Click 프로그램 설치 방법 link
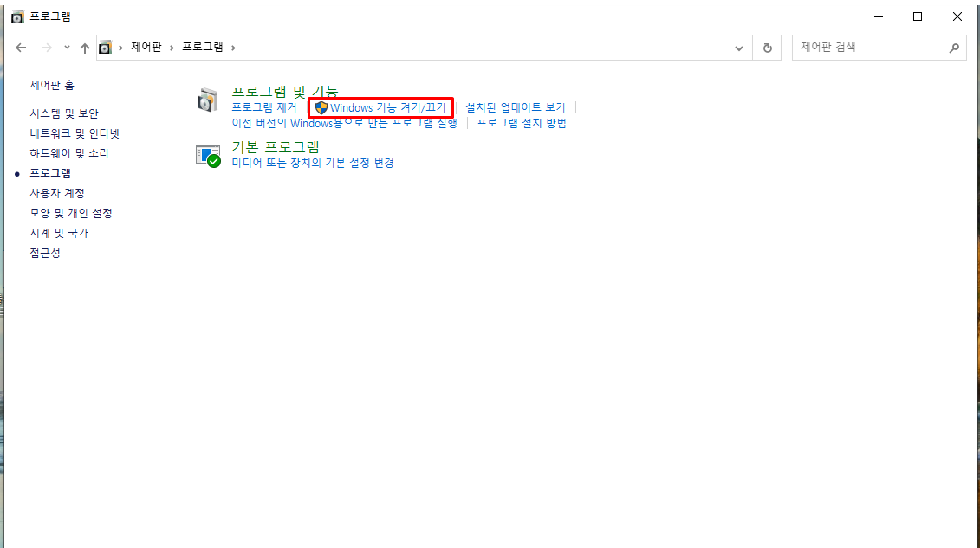 pyautogui.click(x=522, y=123)
